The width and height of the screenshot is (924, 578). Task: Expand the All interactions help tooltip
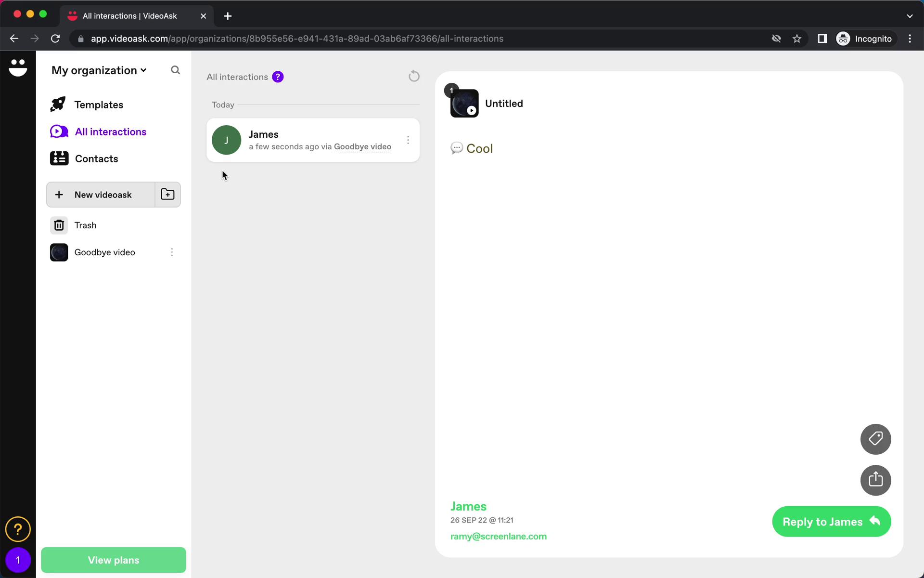tap(278, 76)
